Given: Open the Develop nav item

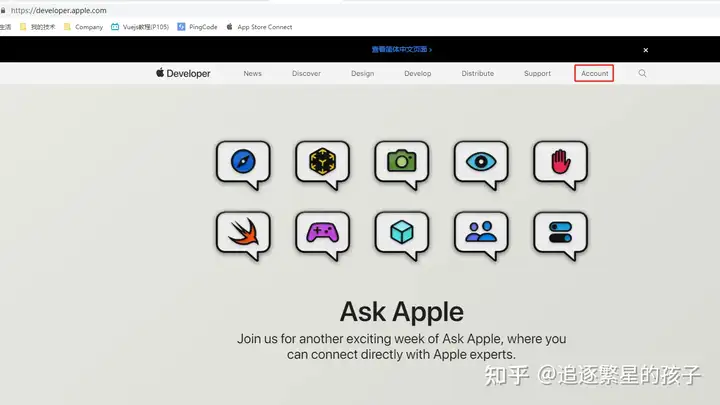Looking at the screenshot, I should [417, 73].
